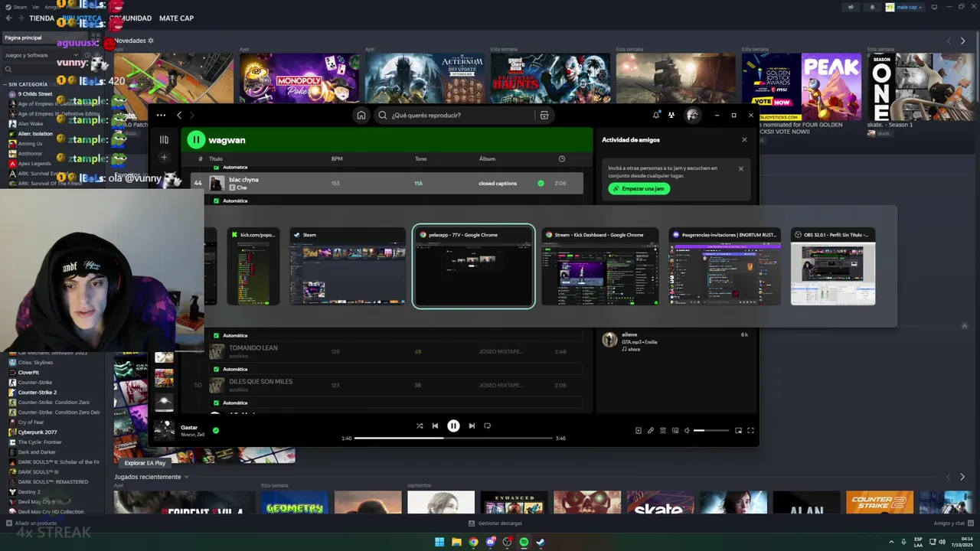Open mate cap account dropdown in Steam
980x551 pixels.
[904, 7]
